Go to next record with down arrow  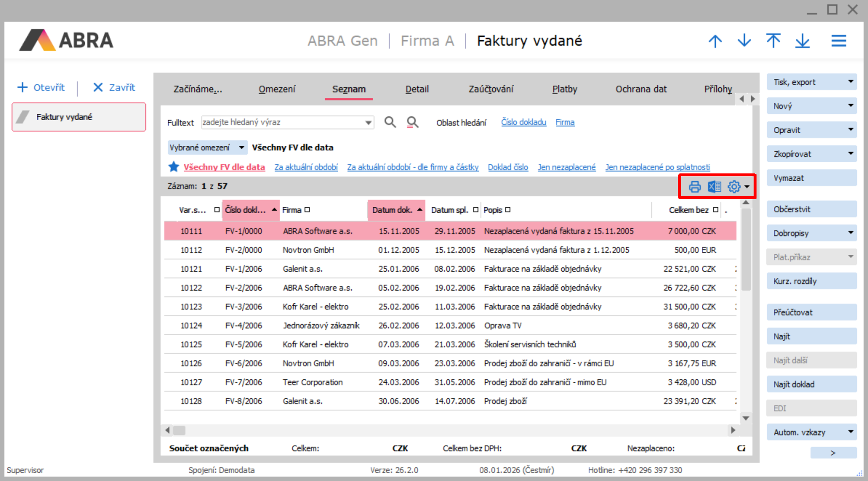click(x=744, y=41)
